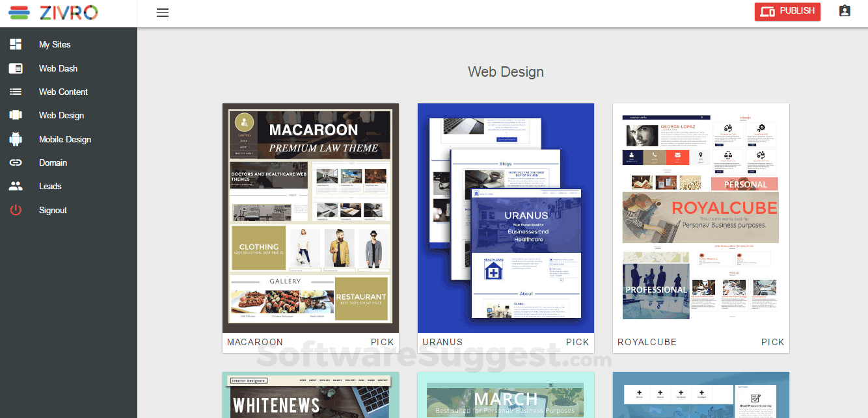Click the Zivro logo
868x418 pixels.
[x=54, y=12]
